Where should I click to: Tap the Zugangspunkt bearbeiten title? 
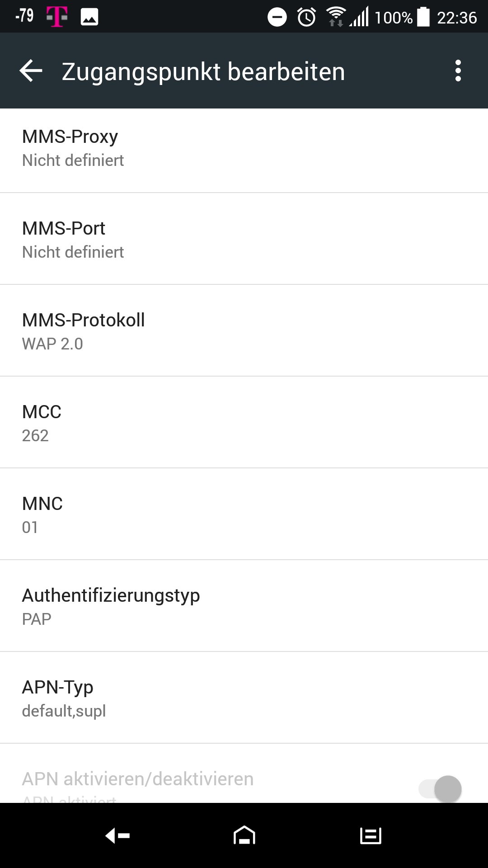pyautogui.click(x=203, y=71)
